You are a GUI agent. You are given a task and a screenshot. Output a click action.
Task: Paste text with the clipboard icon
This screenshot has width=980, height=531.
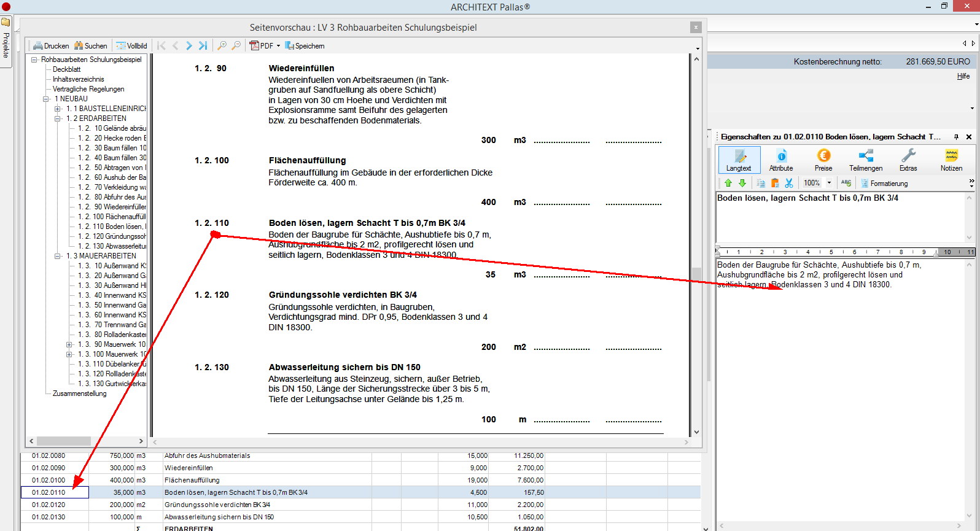click(775, 183)
